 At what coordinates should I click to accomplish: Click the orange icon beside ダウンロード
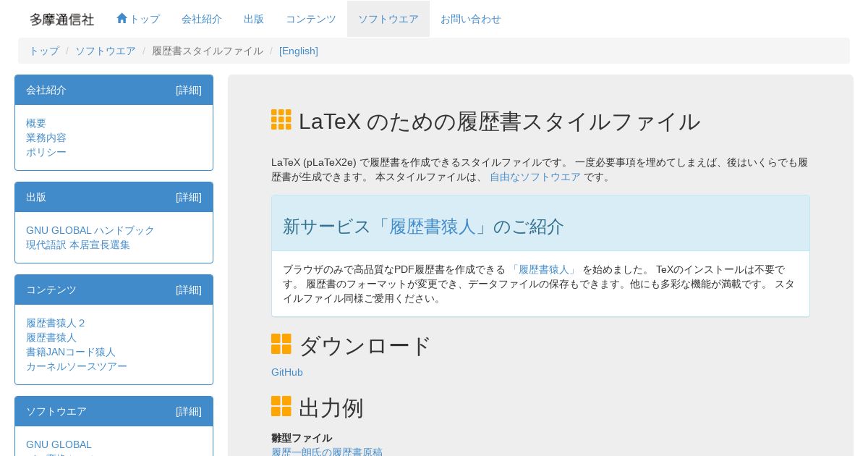(281, 344)
